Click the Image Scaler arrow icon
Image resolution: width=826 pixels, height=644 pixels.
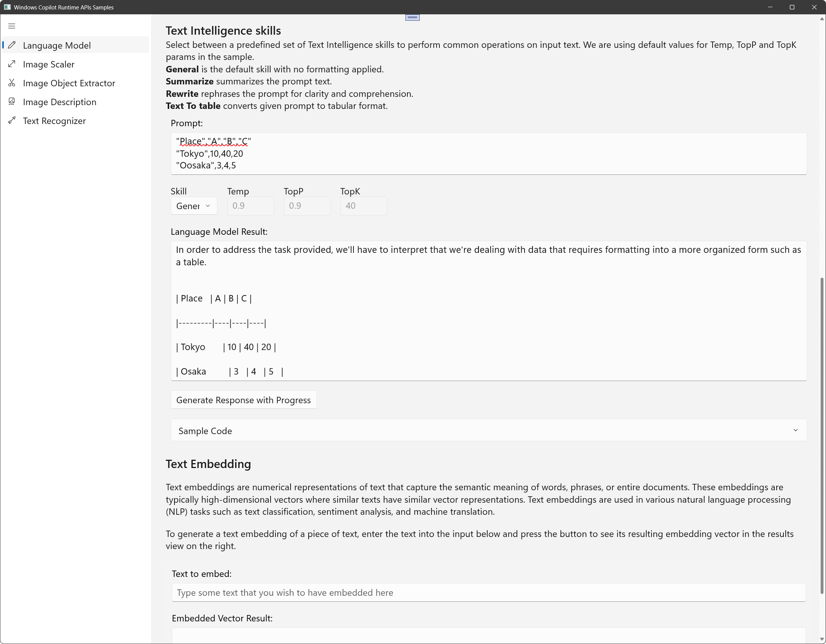point(12,64)
